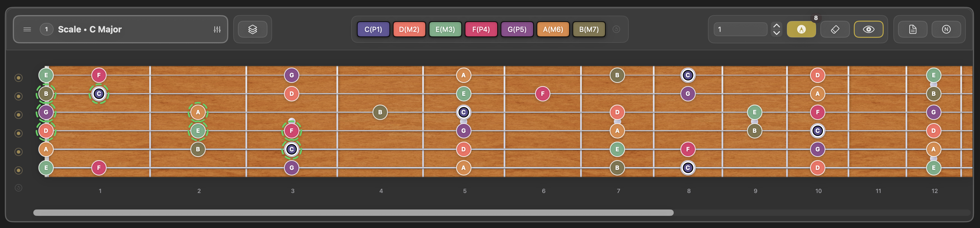Click G note on top string, fret 3
Screen dimensions: 980x228
(292, 75)
